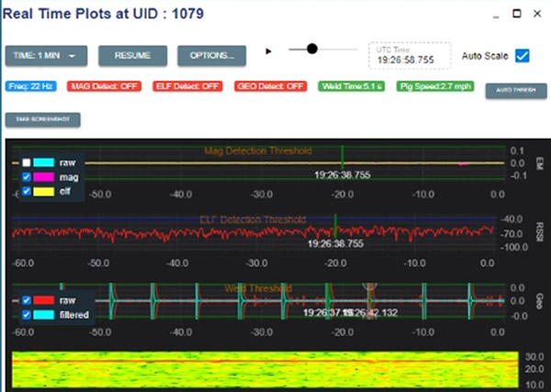Click the Pig Speed 2.7 mph badge
This screenshot has height=392, width=551.
click(x=435, y=86)
